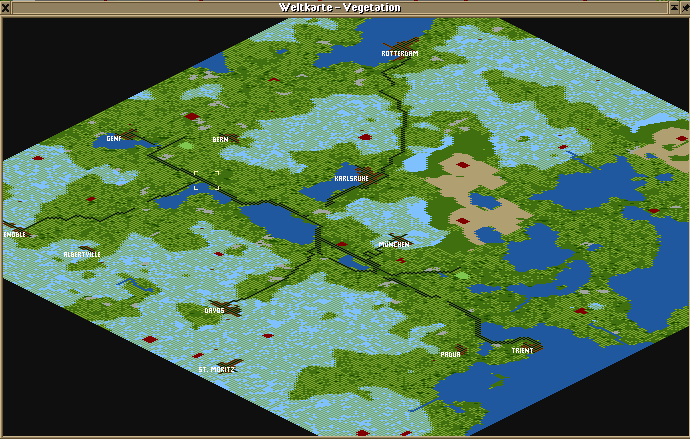Select the St. Moritz town label
Viewport: 690px width, 439px height.
click(x=216, y=369)
